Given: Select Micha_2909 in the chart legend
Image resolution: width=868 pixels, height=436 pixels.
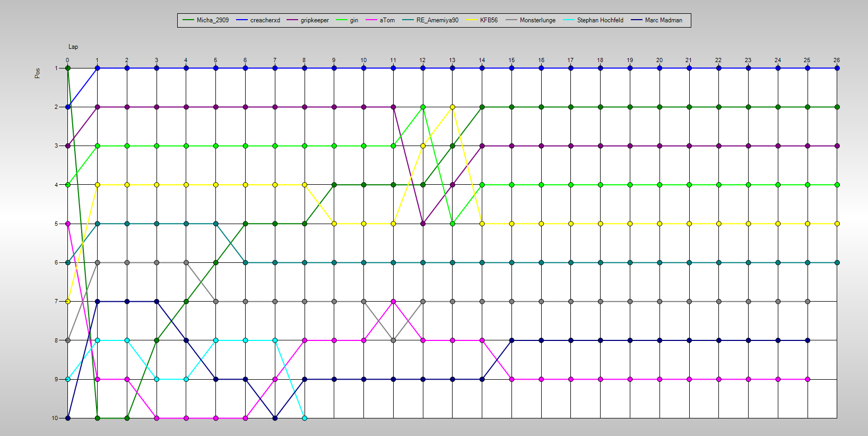Looking at the screenshot, I should coord(205,20).
